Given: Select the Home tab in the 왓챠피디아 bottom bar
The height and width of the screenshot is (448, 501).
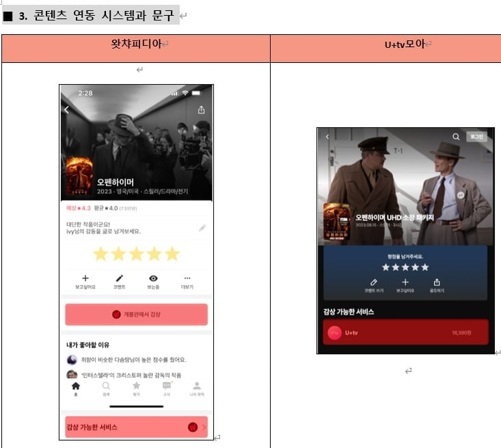Looking at the screenshot, I should click(76, 389).
